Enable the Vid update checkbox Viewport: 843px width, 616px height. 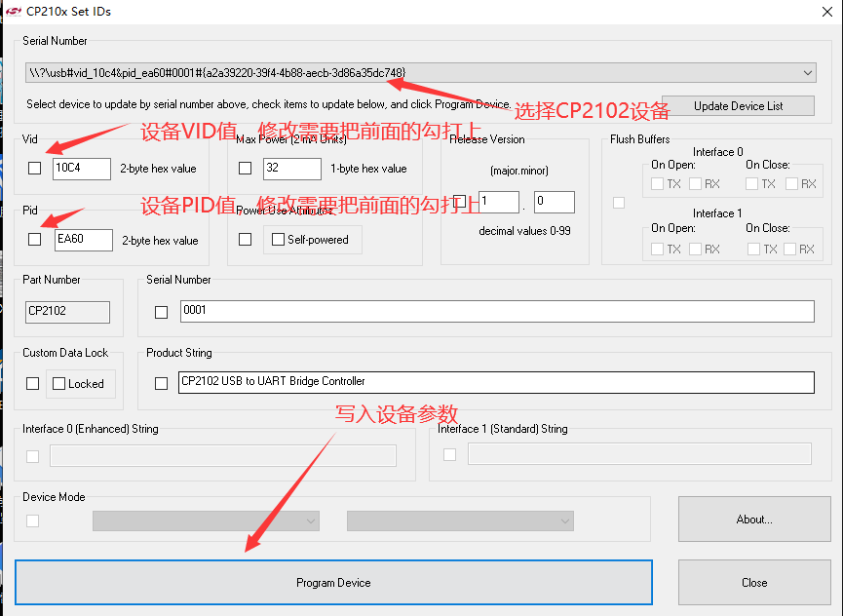click(34, 169)
